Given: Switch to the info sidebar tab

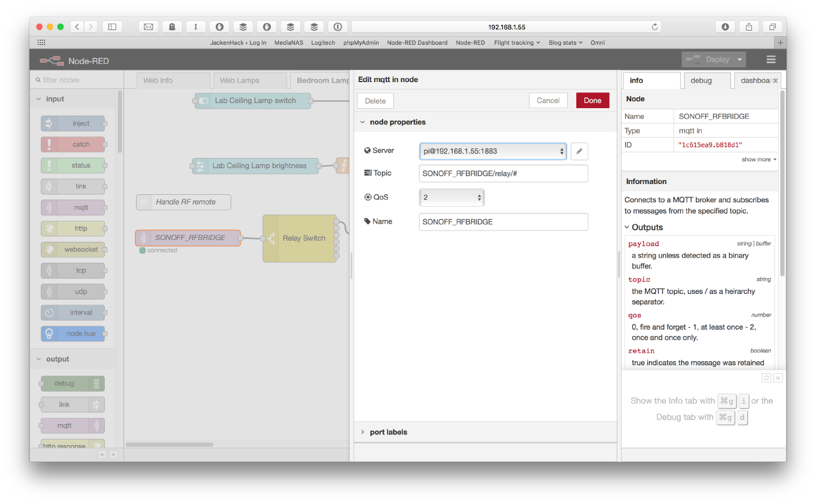Looking at the screenshot, I should [652, 80].
